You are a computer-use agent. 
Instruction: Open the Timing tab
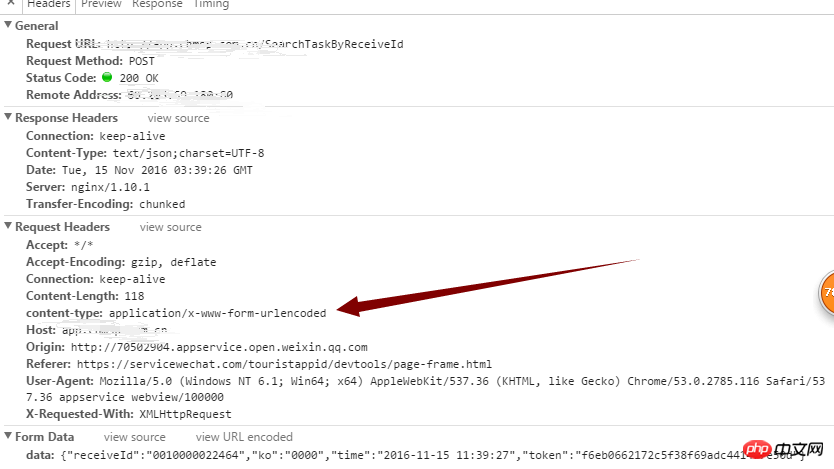(x=211, y=4)
